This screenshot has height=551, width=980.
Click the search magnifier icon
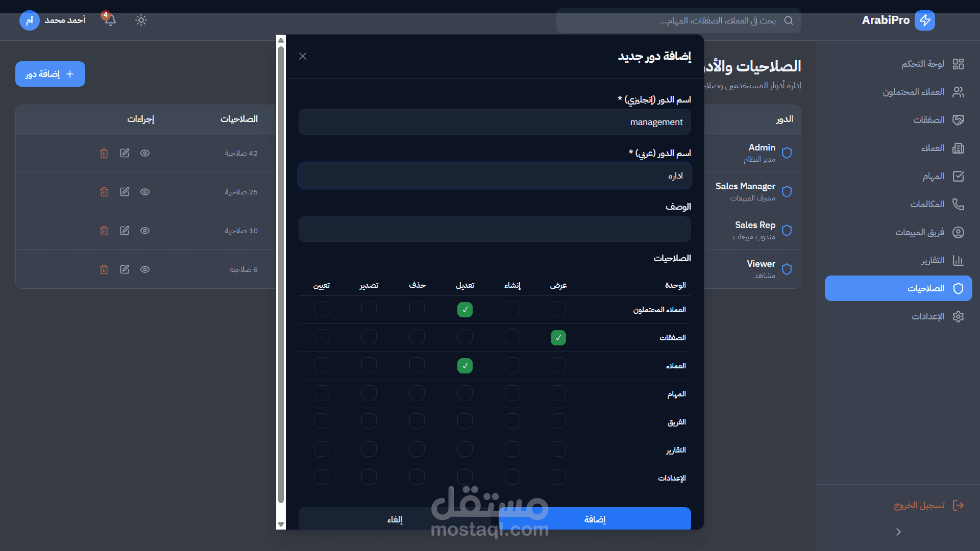pos(789,20)
